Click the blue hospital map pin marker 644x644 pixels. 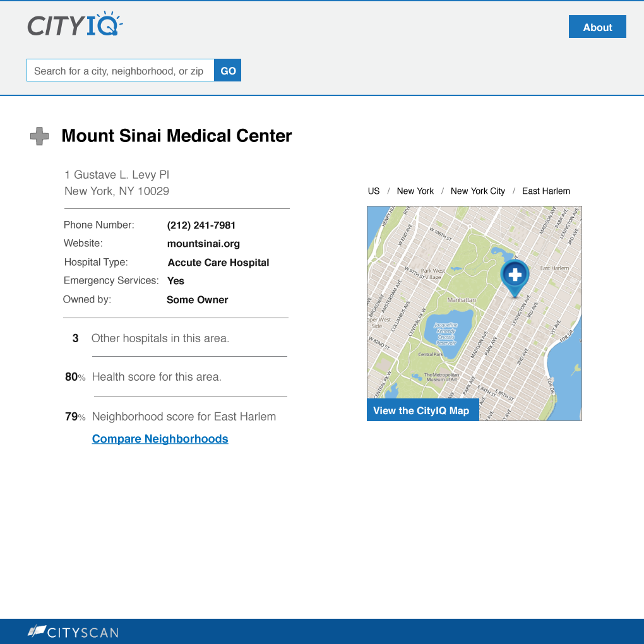click(x=515, y=276)
